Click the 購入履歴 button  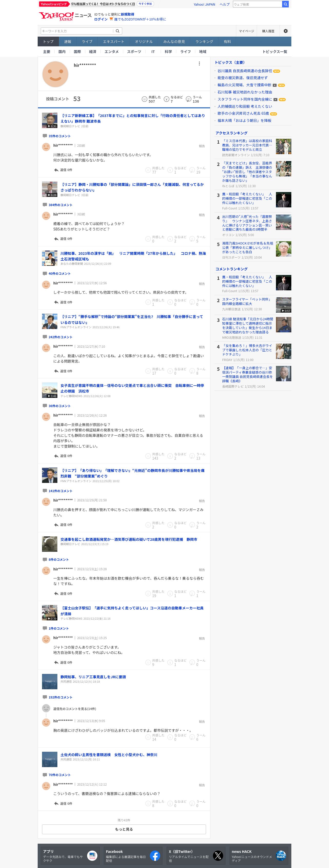(268, 31)
